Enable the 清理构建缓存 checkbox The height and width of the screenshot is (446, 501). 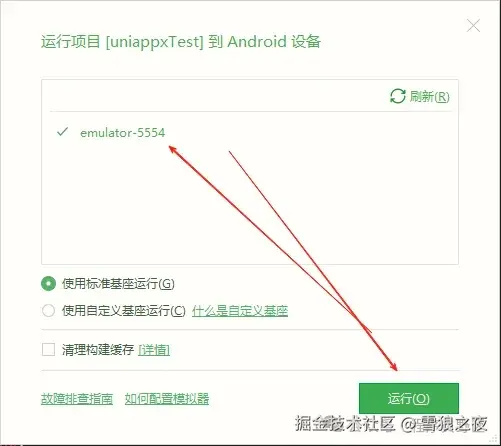(48, 350)
